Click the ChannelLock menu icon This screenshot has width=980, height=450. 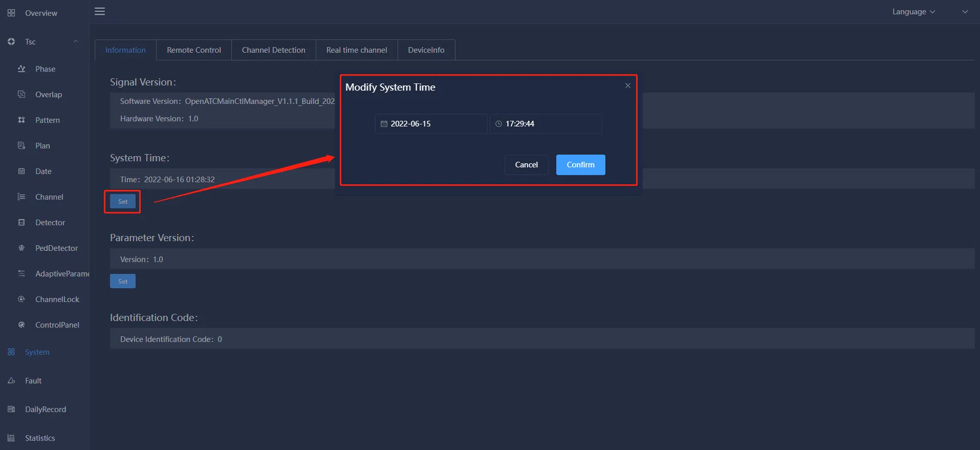point(21,299)
